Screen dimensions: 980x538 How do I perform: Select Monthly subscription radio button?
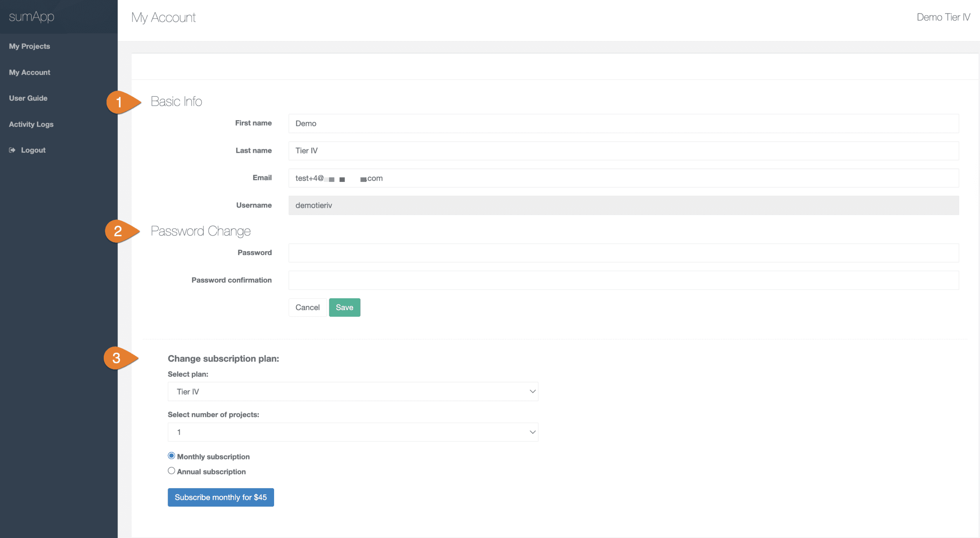tap(171, 456)
